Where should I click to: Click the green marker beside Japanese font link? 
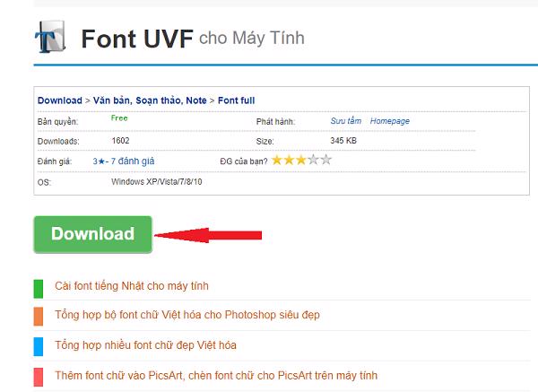39,289
